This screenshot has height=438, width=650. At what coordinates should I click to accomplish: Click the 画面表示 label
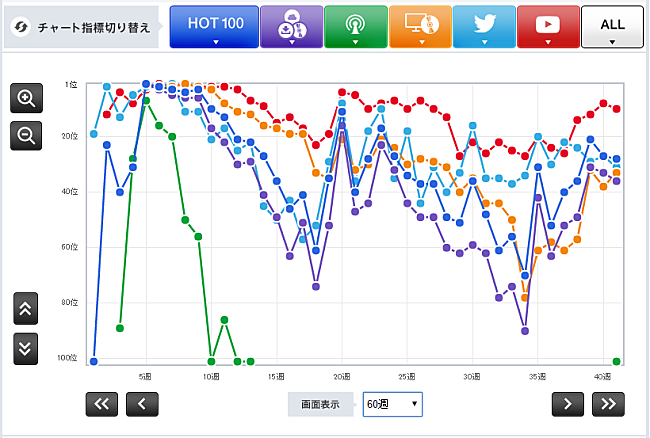[x=320, y=404]
